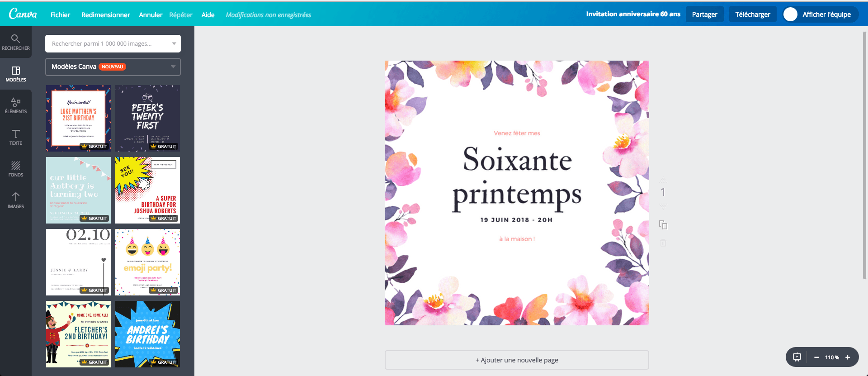The height and width of the screenshot is (376, 868).
Task: Click the team avatar circle
Action: 790,14
